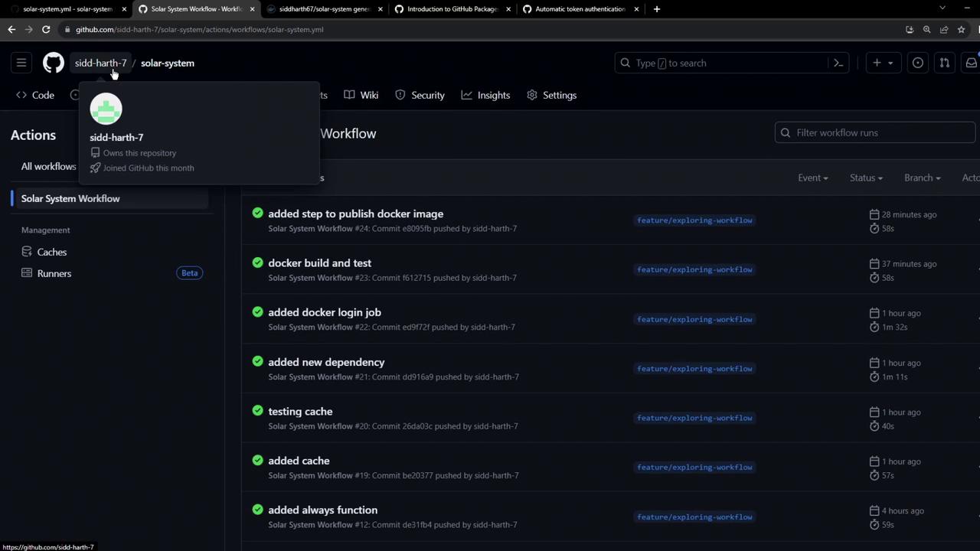Switch to 'Introduction to GitHub Packages' browser tab
This screenshot has height=551, width=980.
[452, 9]
